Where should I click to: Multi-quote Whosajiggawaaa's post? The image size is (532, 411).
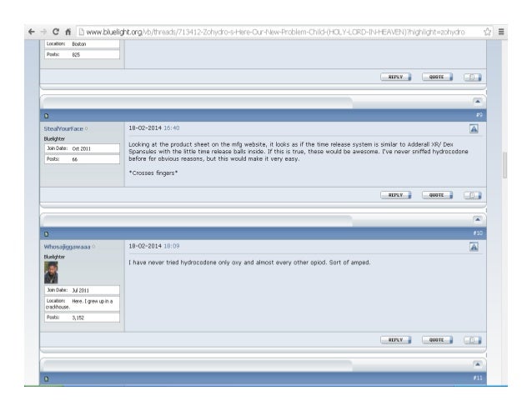click(x=472, y=340)
